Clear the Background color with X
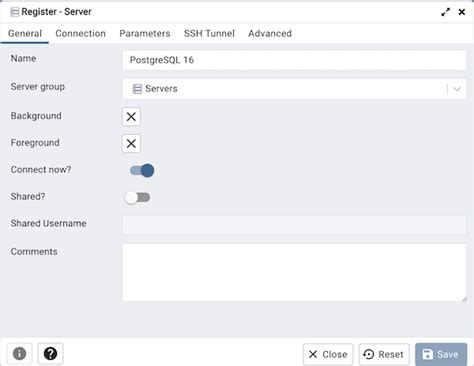 click(x=131, y=117)
